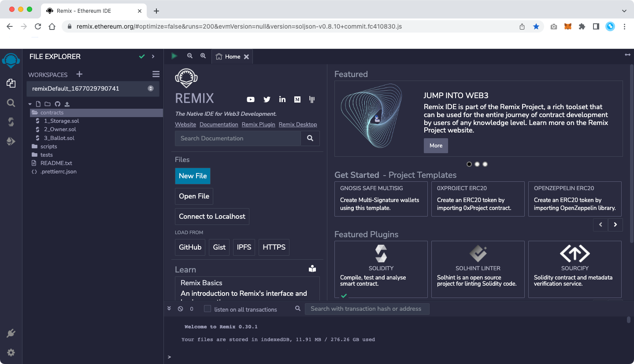Enable listen on all transactions checkbox
Viewport: 634px width, 364px height.
(x=208, y=309)
